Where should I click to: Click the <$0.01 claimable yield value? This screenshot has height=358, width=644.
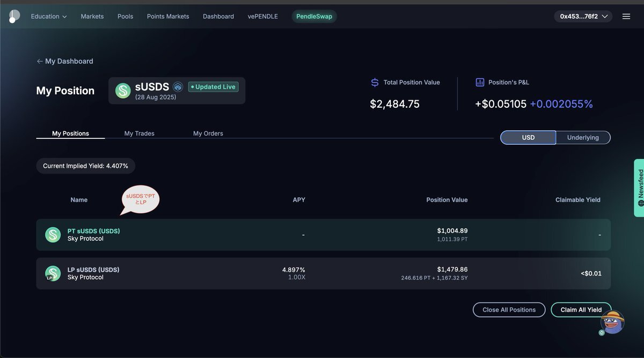[591, 273]
